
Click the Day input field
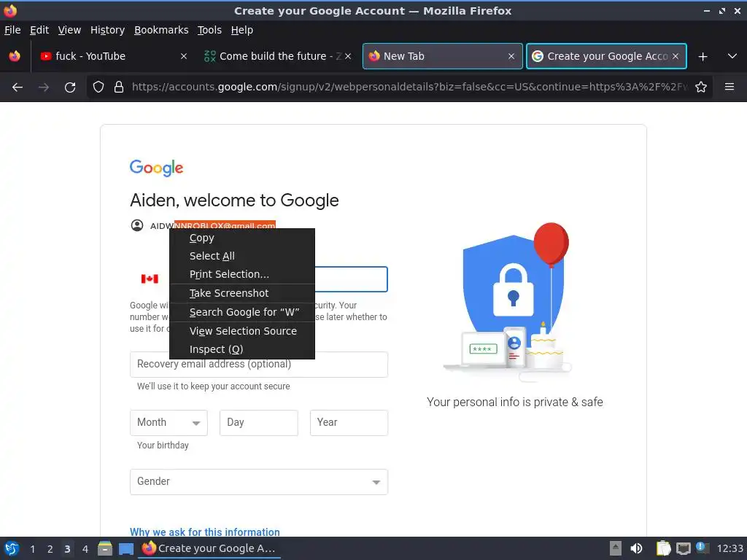(x=259, y=423)
